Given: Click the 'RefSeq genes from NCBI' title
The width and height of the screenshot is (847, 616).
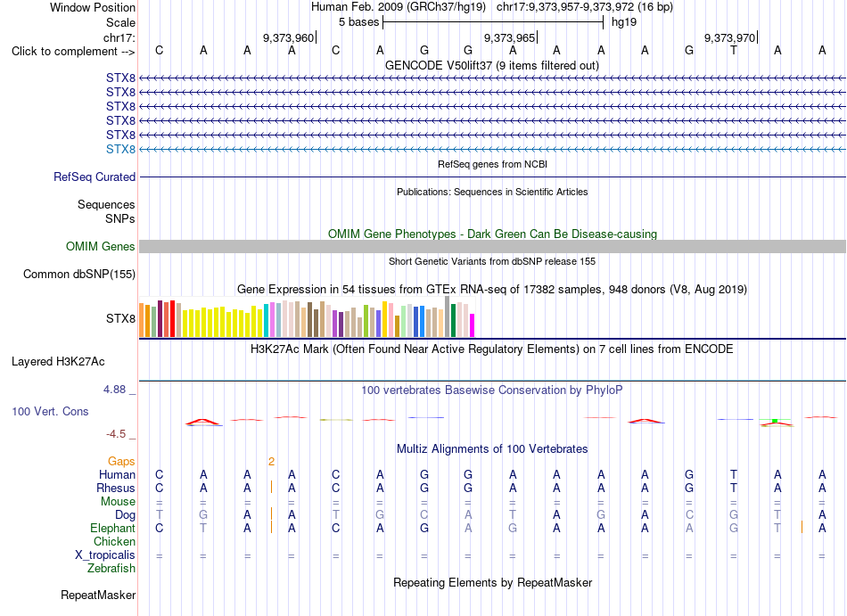Looking at the screenshot, I should pos(492,164).
